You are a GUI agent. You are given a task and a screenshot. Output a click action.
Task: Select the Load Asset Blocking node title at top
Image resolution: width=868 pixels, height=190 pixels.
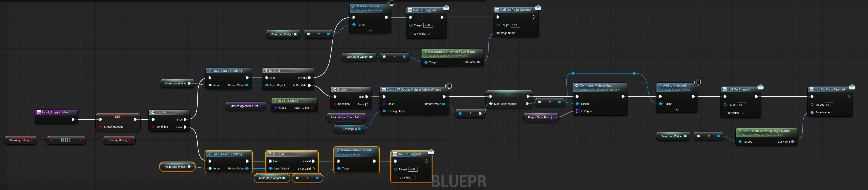[227, 71]
